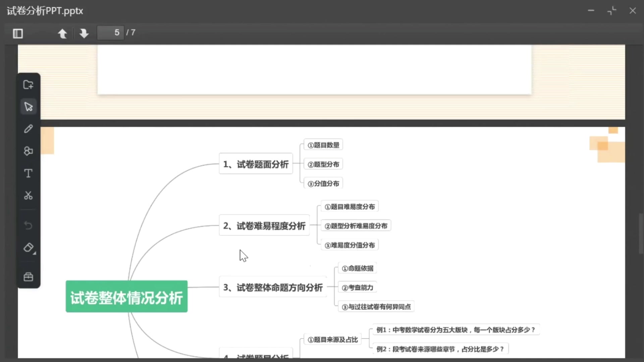
Task: Select the add-note icon at top of floating toolbar
Action: 29,84
